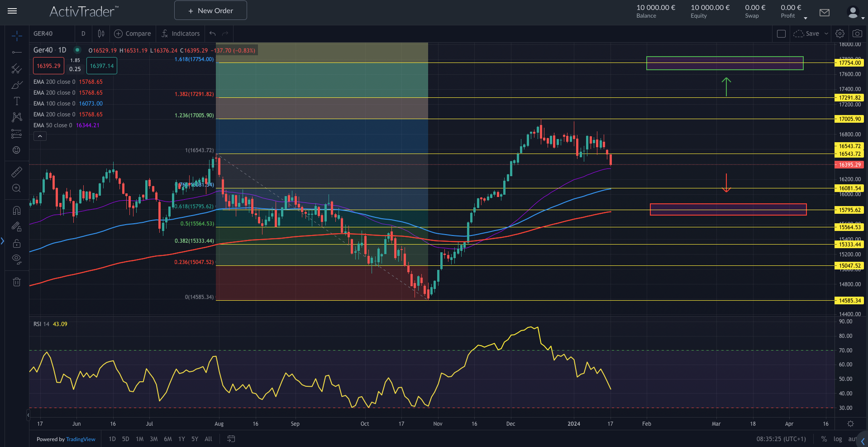Expand the dropdown arrow next to Profit
This screenshot has width=868, height=447.
pos(806,18)
